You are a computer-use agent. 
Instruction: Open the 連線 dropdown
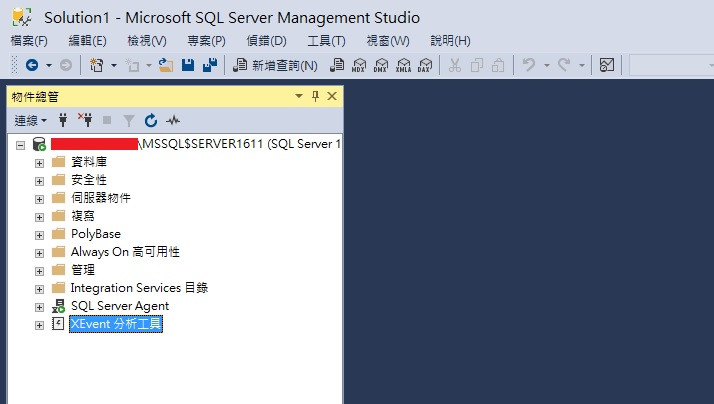pyautogui.click(x=31, y=120)
